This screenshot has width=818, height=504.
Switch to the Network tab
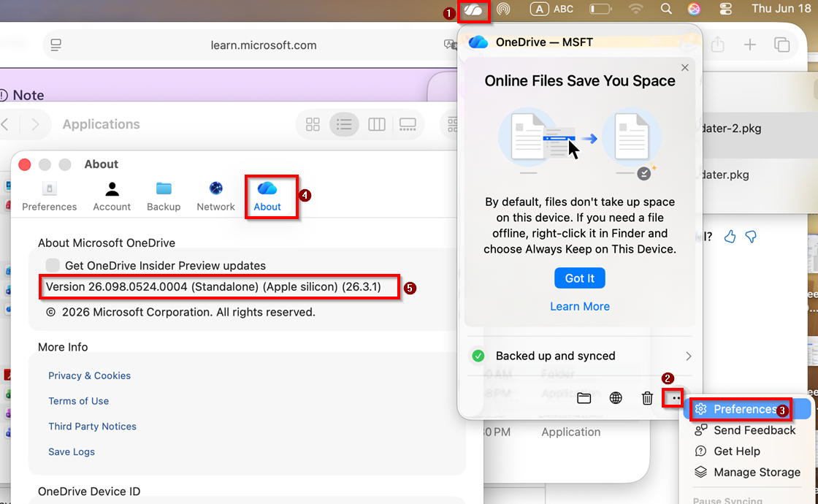[x=216, y=196]
